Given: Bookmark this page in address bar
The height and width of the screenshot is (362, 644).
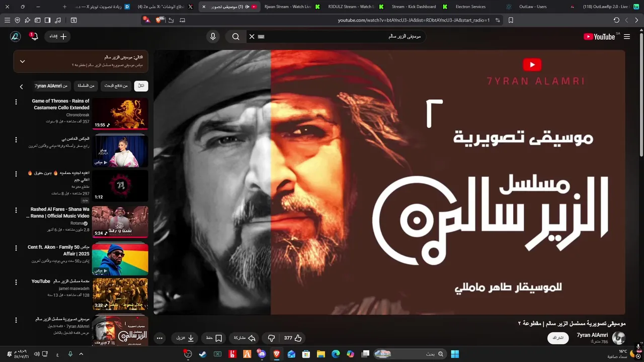Looking at the screenshot, I should tap(511, 20).
